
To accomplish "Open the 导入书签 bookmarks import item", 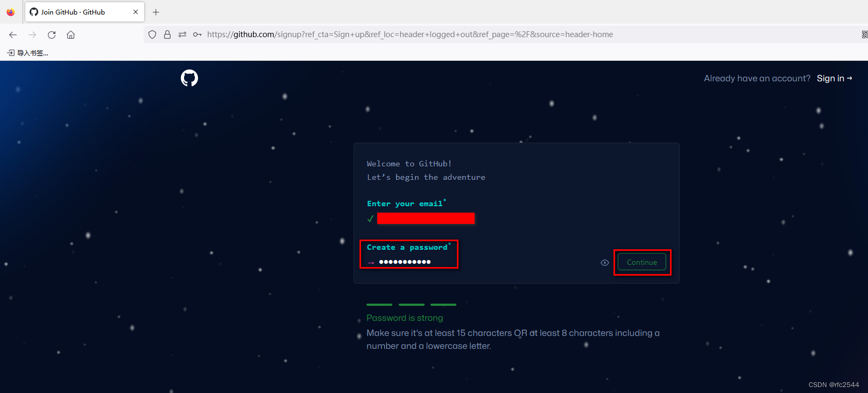I will [28, 53].
